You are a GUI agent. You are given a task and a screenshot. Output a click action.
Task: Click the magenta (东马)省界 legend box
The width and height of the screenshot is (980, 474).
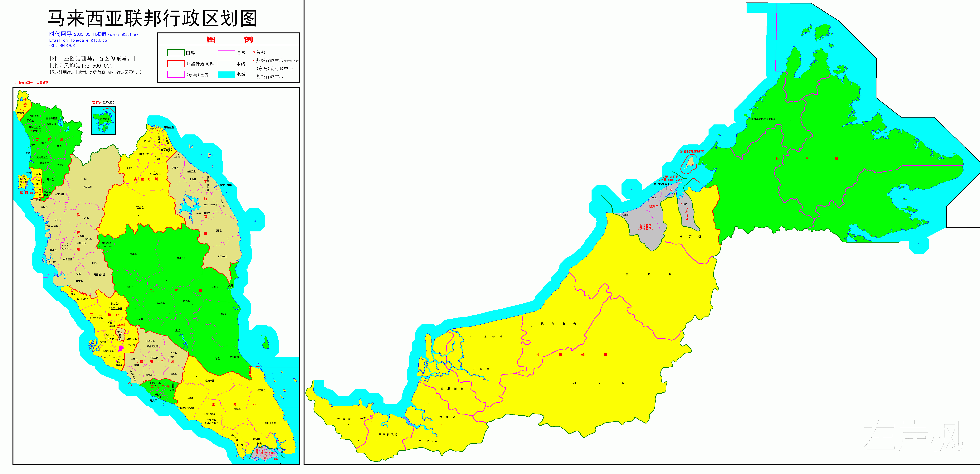[x=176, y=74]
